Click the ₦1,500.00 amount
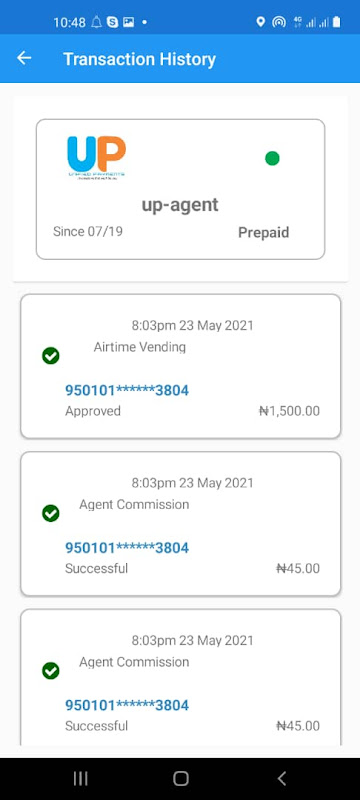The width and height of the screenshot is (360, 800). tap(290, 411)
